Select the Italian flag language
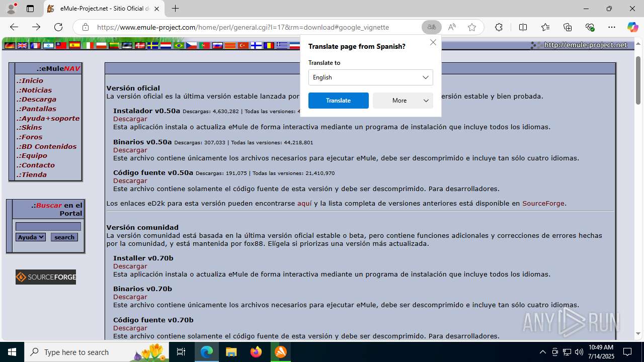 [x=89, y=45]
